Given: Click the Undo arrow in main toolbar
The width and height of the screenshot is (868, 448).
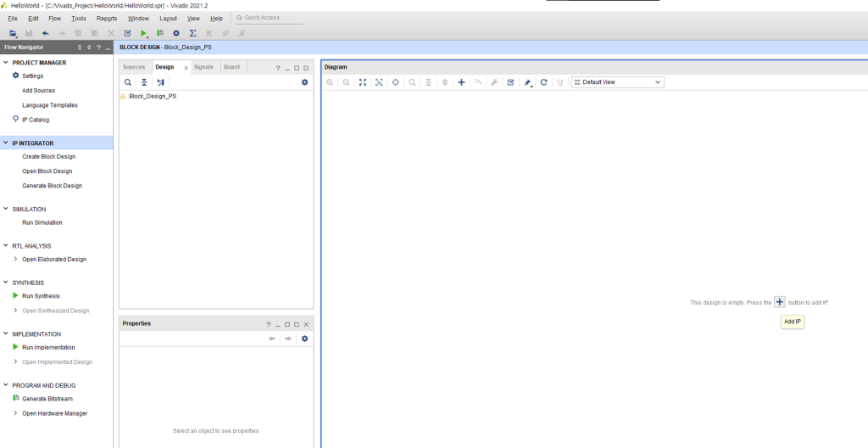Looking at the screenshot, I should (46, 34).
